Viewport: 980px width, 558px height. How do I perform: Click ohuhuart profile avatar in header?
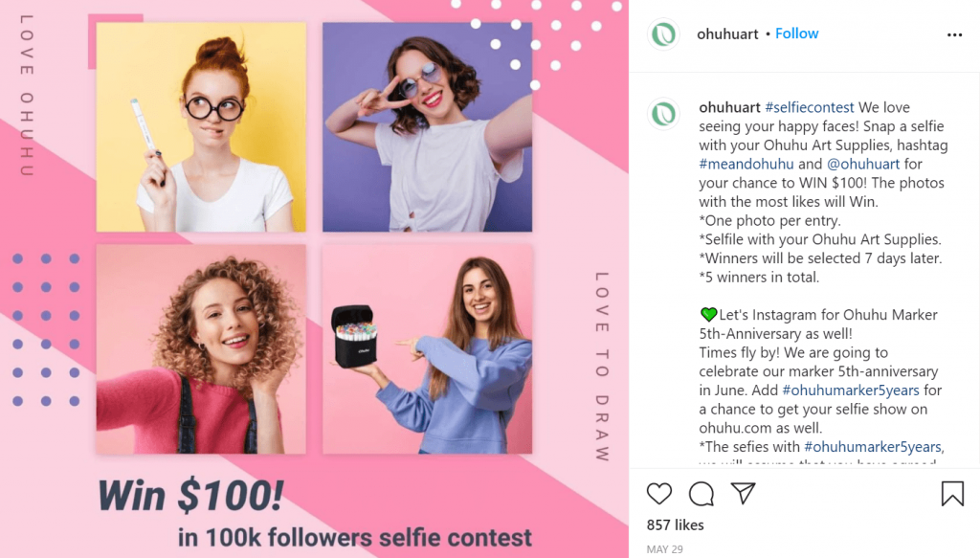pos(663,33)
